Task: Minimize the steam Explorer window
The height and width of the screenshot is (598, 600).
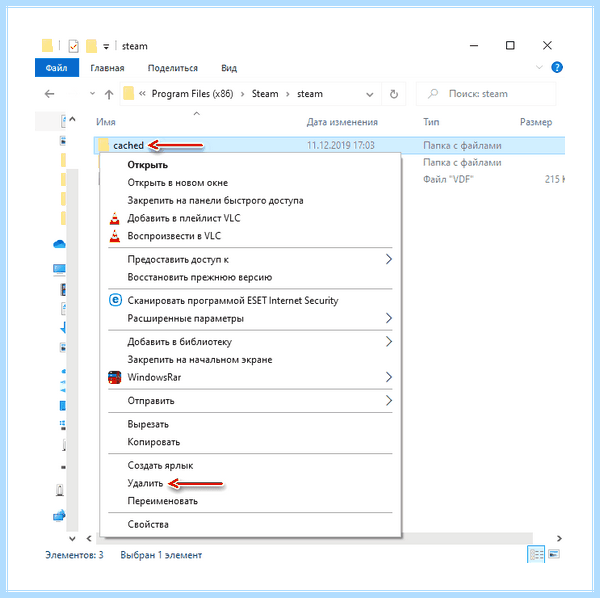Action: [474, 46]
